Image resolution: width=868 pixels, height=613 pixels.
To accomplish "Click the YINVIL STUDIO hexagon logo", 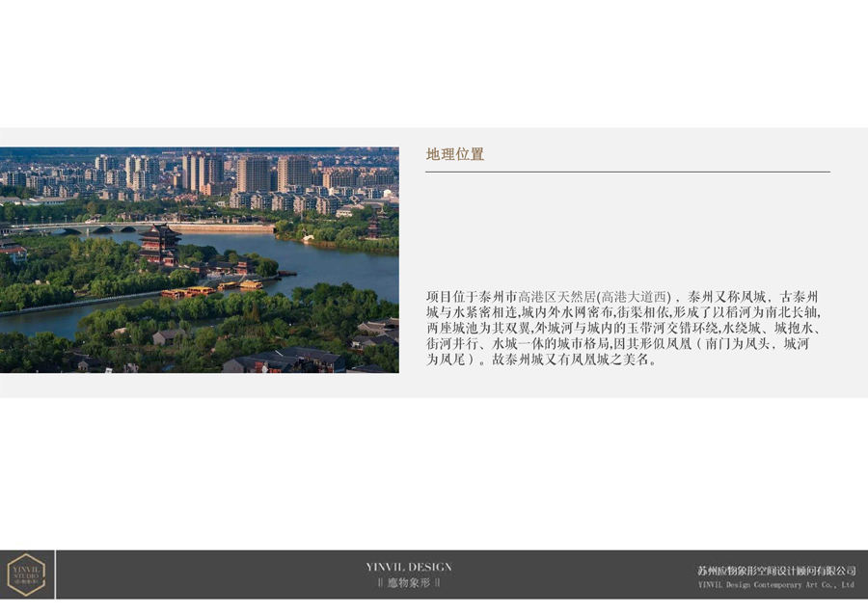I will (26, 574).
